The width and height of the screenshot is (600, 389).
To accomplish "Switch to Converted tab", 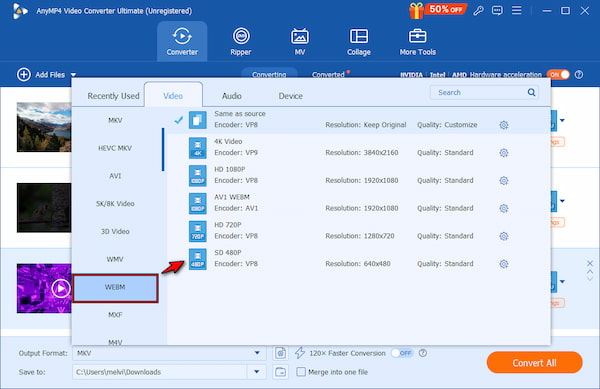I will (328, 75).
